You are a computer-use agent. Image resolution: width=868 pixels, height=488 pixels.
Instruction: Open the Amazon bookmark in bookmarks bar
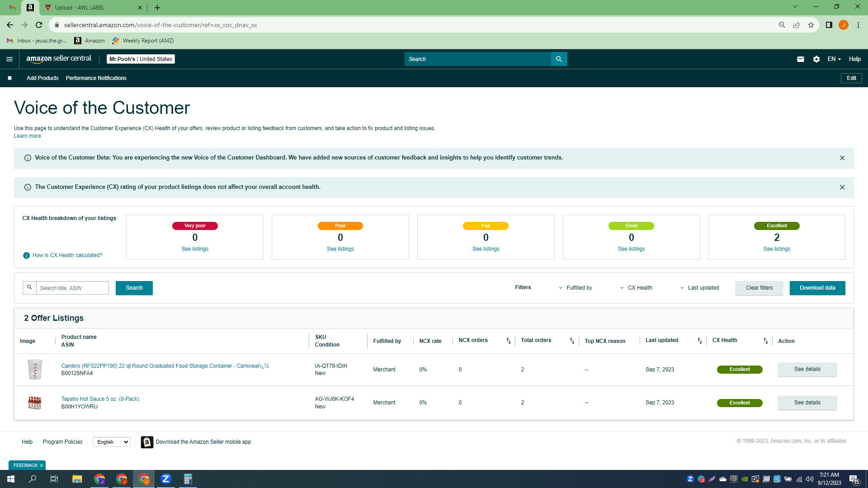pos(90,41)
